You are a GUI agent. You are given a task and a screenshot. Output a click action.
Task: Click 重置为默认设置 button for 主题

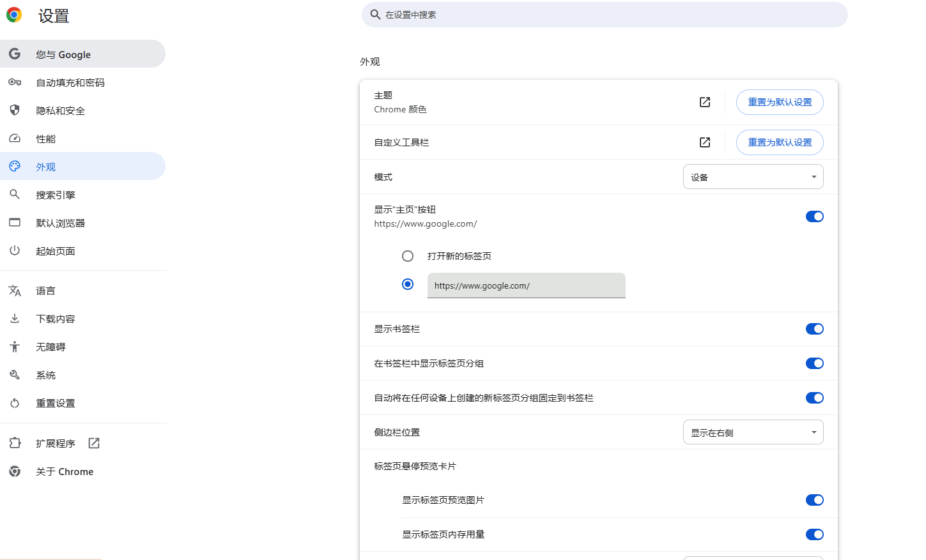[x=780, y=102]
